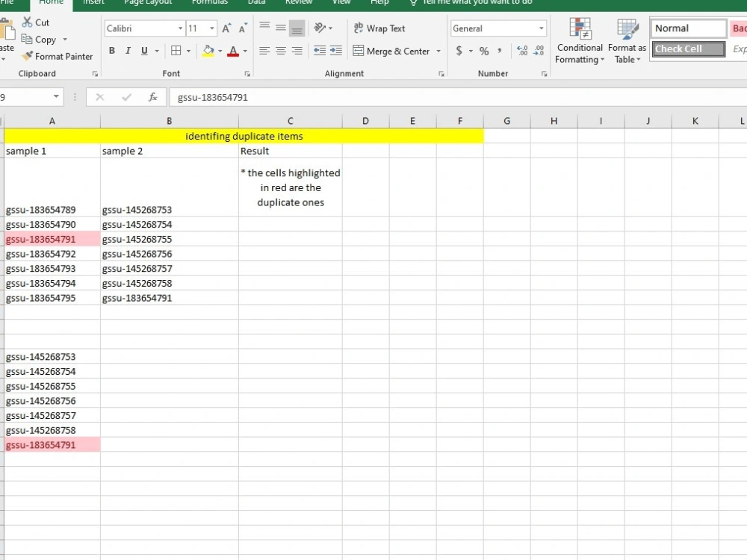Click the Increase Decimal icon
Screen dimensions: 747x560
(x=522, y=51)
